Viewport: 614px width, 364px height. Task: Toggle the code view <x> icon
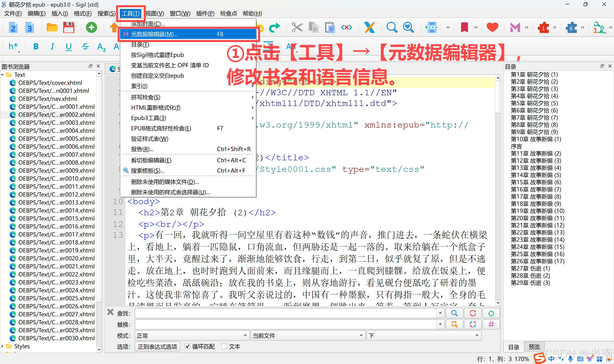click(346, 28)
